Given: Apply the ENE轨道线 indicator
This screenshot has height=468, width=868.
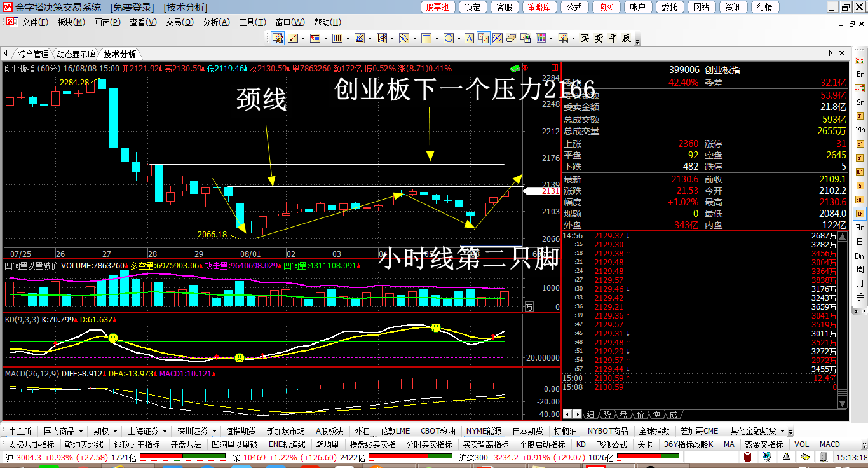Looking at the screenshot, I should (x=287, y=444).
